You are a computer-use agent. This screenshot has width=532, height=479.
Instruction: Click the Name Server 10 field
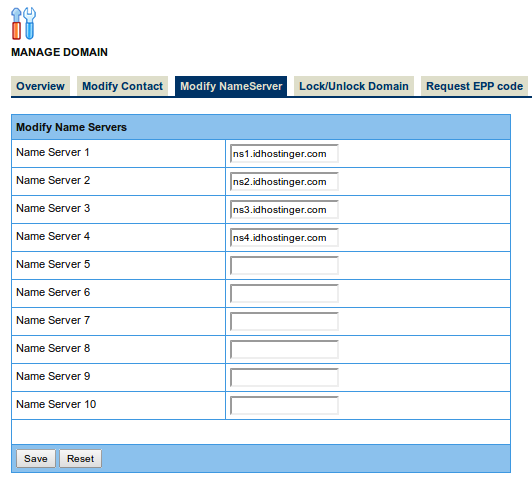284,405
